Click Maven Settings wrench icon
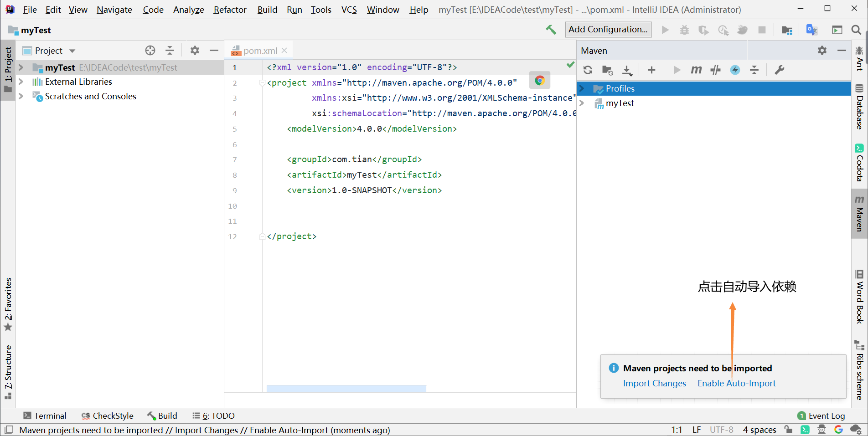The image size is (868, 436). coord(779,70)
